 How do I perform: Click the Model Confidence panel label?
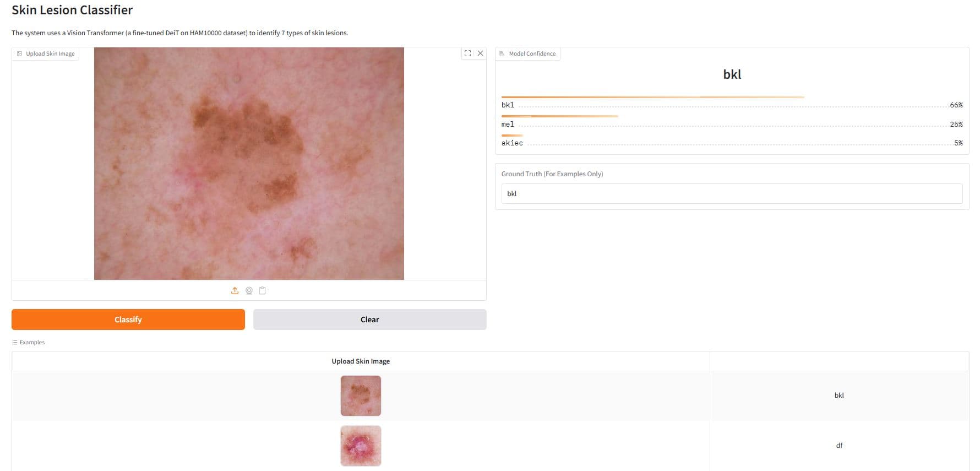point(528,53)
